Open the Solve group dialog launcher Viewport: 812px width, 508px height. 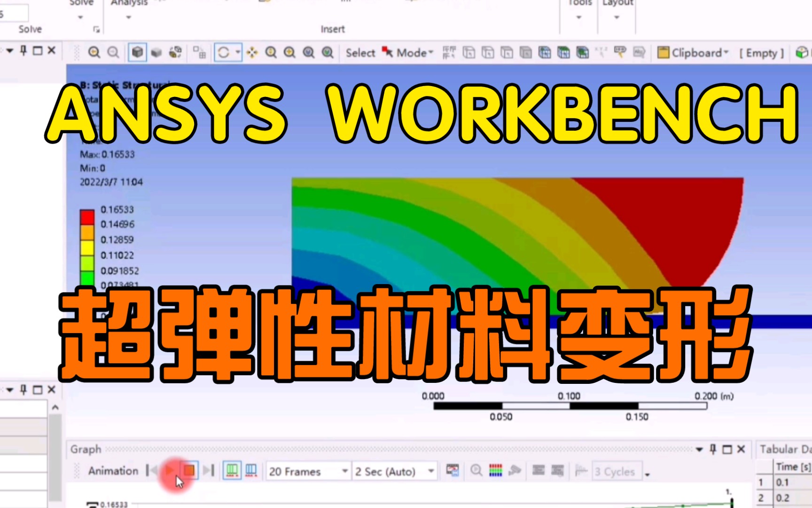(x=96, y=30)
